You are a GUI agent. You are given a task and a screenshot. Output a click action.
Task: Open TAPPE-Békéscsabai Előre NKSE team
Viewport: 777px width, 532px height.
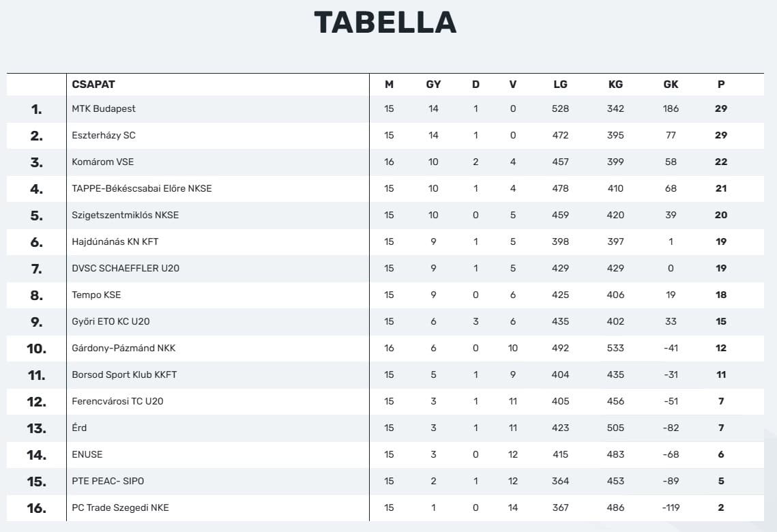tap(142, 188)
